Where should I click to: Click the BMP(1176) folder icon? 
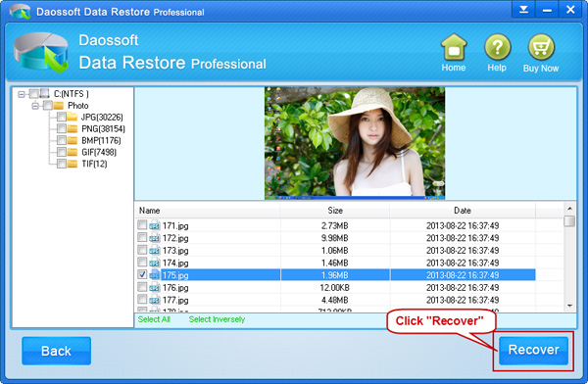(73, 140)
